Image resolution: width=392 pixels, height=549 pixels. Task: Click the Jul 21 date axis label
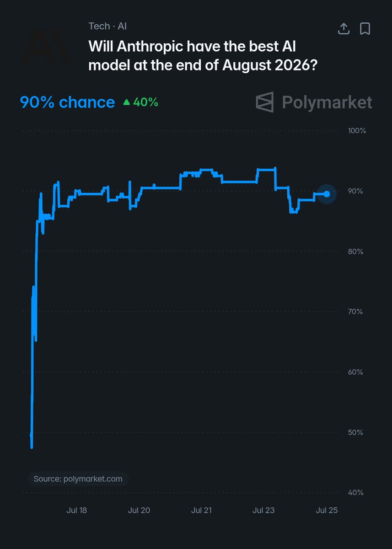(202, 510)
